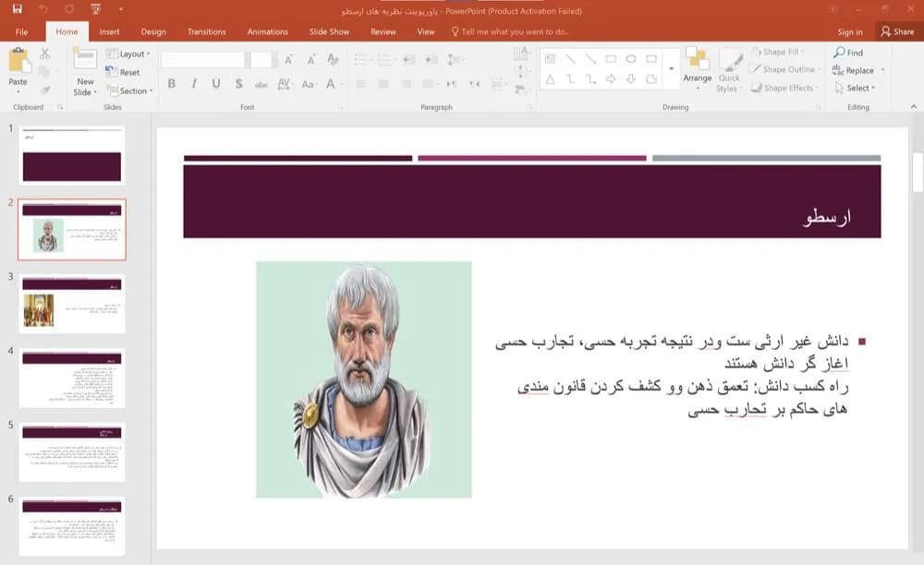Select the Triangle shape
Screen dimensions: 924x565
[551, 78]
